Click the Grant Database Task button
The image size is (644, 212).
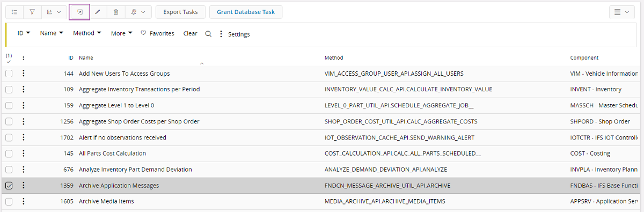pos(246,12)
